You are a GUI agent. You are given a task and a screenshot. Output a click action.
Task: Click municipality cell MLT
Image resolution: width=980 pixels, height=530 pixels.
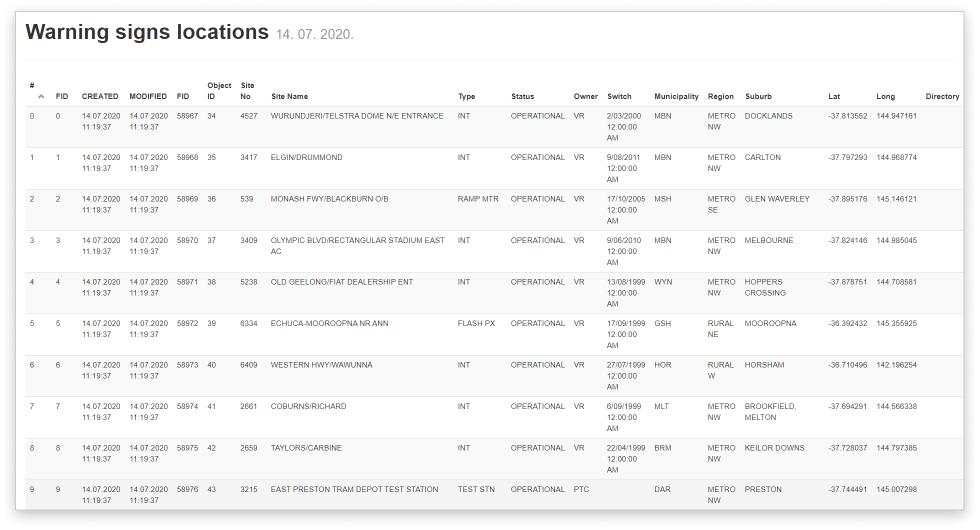[x=662, y=406]
